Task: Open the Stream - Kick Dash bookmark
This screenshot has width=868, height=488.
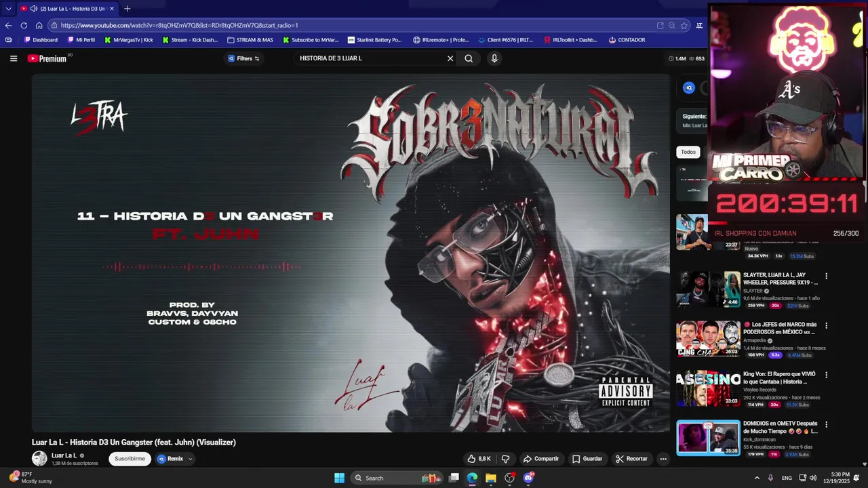Action: pos(191,40)
